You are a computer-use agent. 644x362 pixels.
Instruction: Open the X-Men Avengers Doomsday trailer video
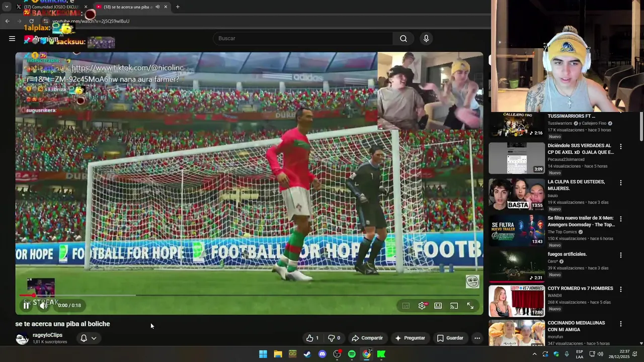tap(517, 230)
